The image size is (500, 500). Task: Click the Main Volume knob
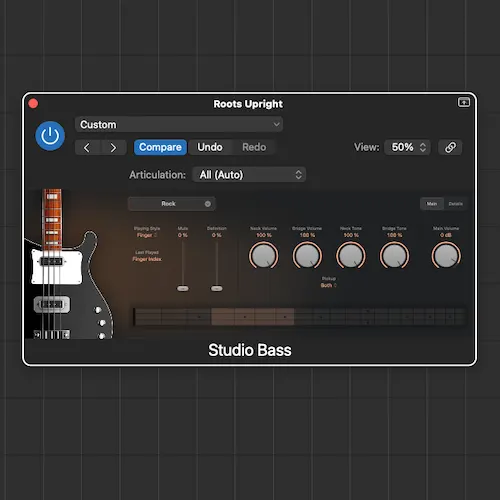click(x=446, y=256)
